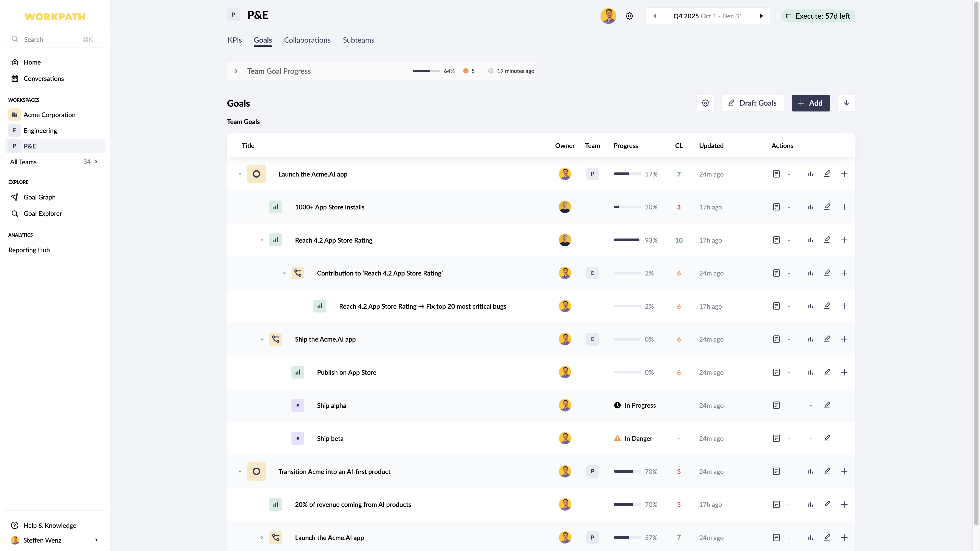Click initiative icon of Ship alpha
The height and width of the screenshot is (551, 980).
click(x=298, y=405)
